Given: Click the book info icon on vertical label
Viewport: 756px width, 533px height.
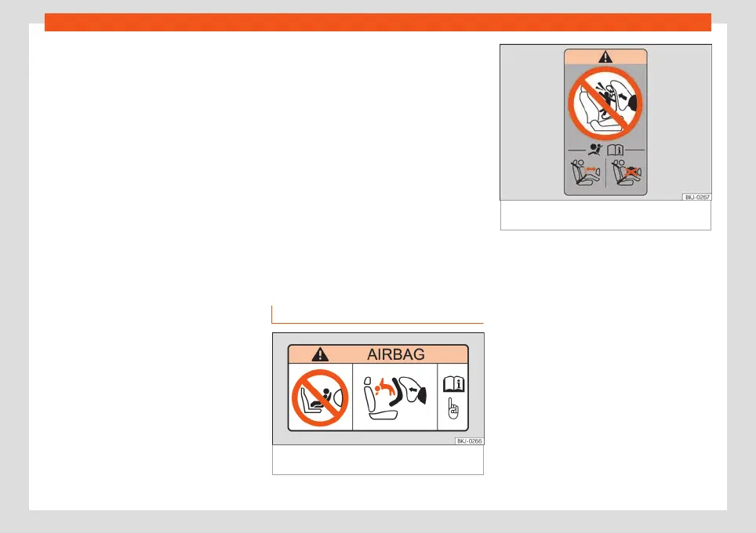Looking at the screenshot, I should coord(616,150).
